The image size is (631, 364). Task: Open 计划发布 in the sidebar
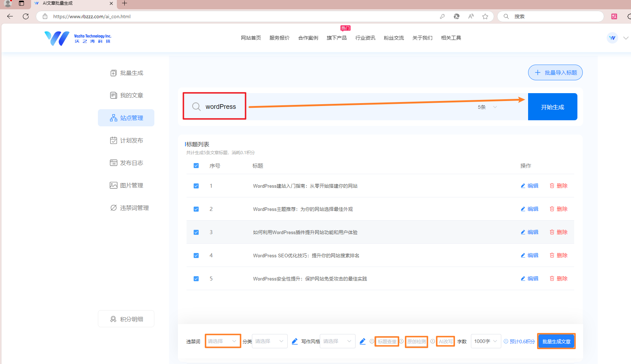pyautogui.click(x=126, y=140)
